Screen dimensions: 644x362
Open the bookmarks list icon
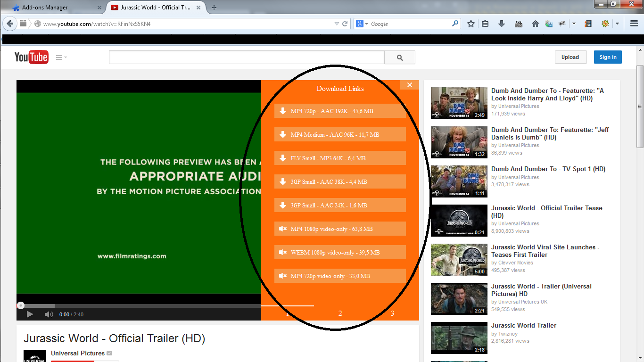(x=485, y=24)
